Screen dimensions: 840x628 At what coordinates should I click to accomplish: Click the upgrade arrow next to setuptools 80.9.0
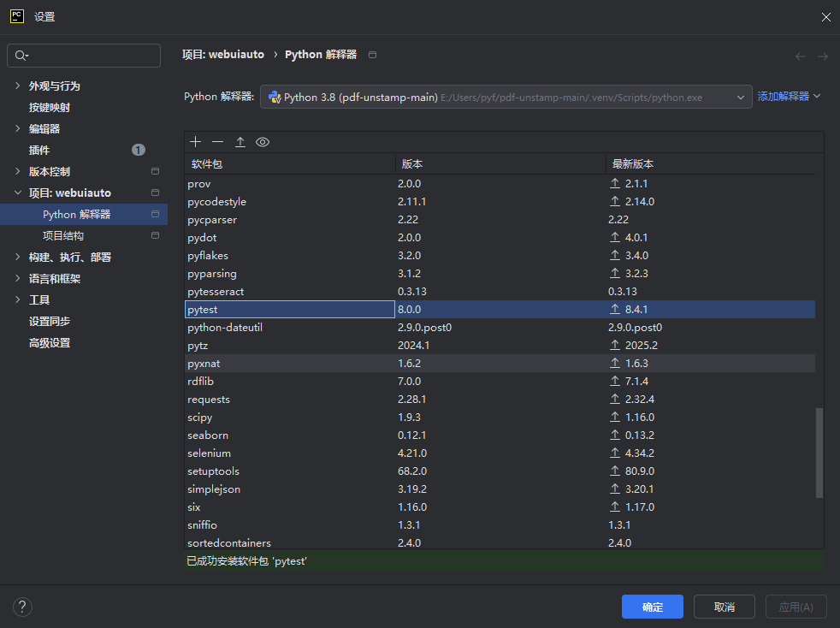(x=615, y=471)
